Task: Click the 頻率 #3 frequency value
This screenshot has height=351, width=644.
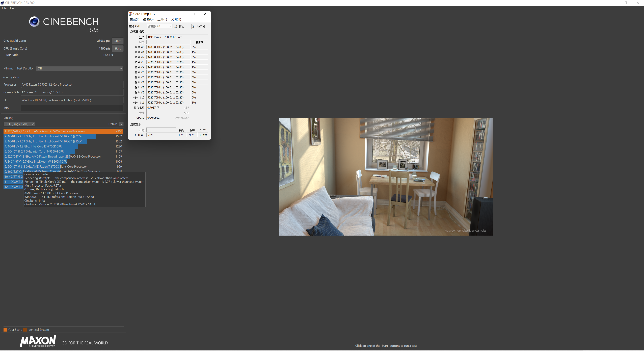Action: pyautogui.click(x=168, y=62)
